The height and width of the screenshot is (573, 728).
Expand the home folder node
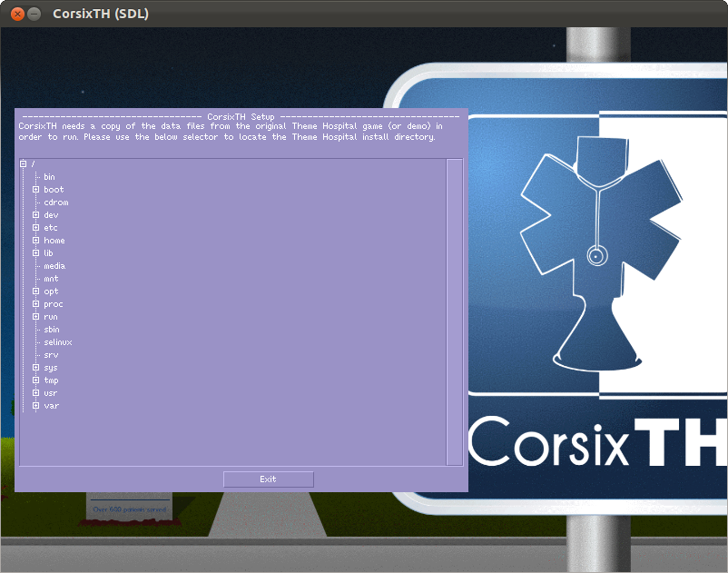pos(35,240)
